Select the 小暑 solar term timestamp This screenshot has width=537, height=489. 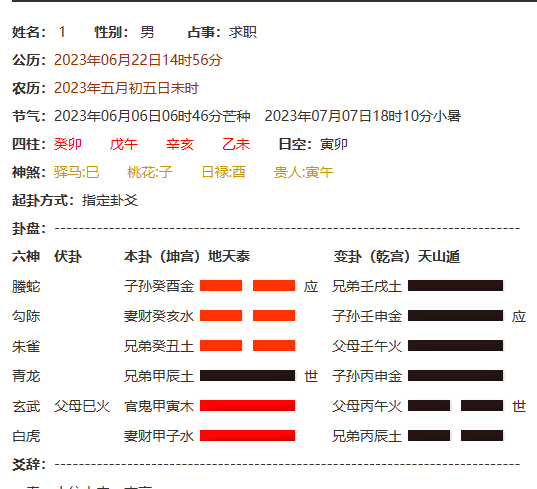[362, 116]
